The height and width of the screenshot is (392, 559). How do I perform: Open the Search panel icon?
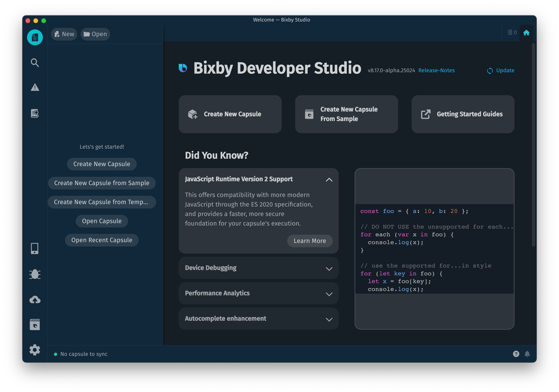coord(35,63)
